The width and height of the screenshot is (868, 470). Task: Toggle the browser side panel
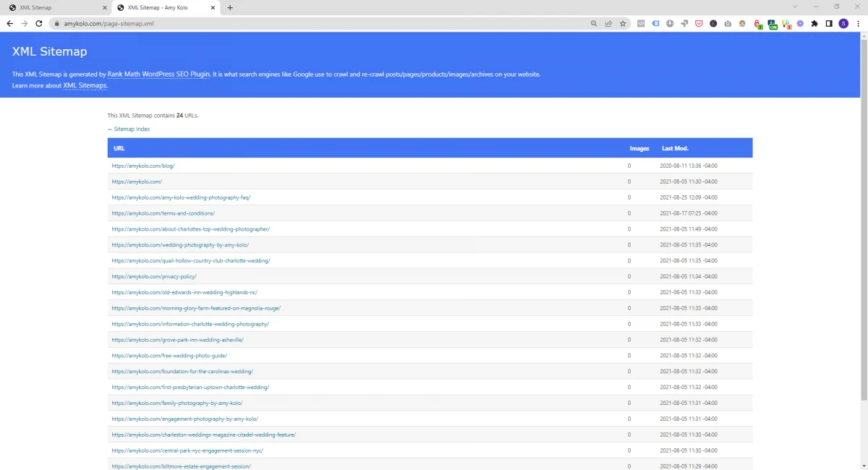click(x=829, y=23)
